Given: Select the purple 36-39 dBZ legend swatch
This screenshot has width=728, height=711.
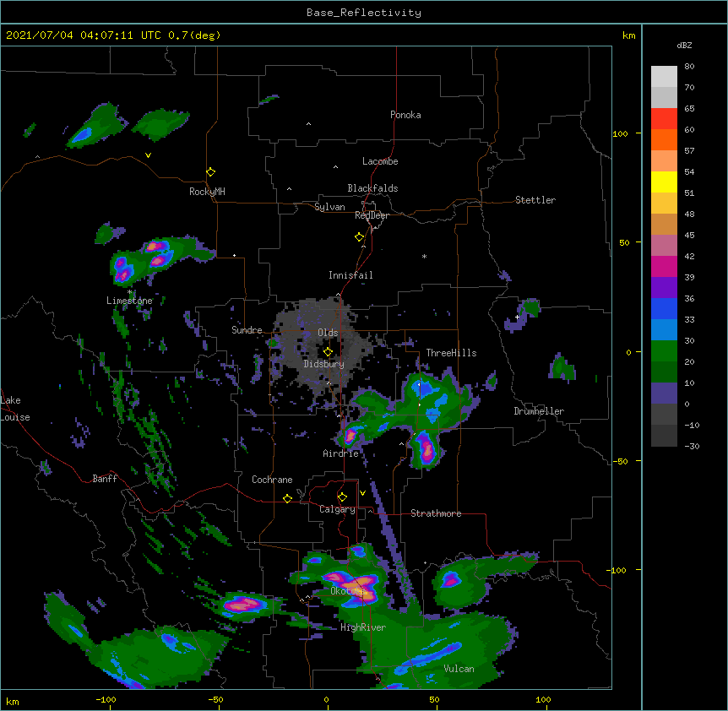Looking at the screenshot, I should (x=664, y=287).
